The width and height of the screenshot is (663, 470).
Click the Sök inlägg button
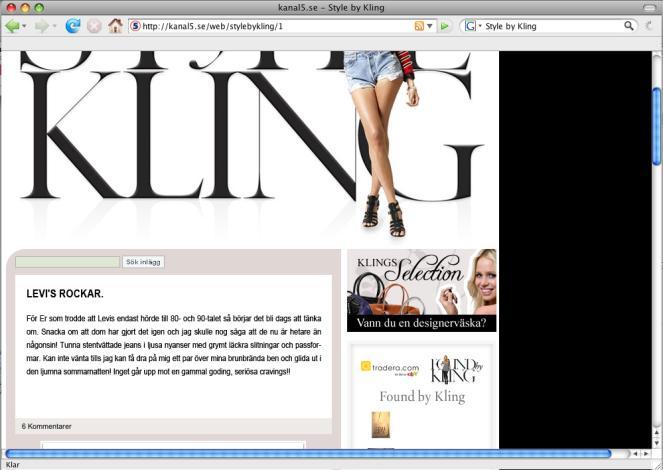[x=143, y=262]
